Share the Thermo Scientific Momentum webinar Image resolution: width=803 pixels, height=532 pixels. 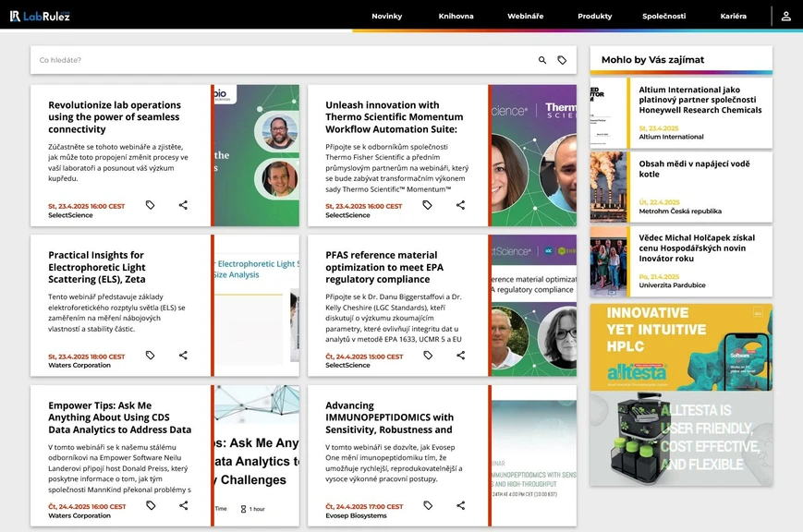460,205
